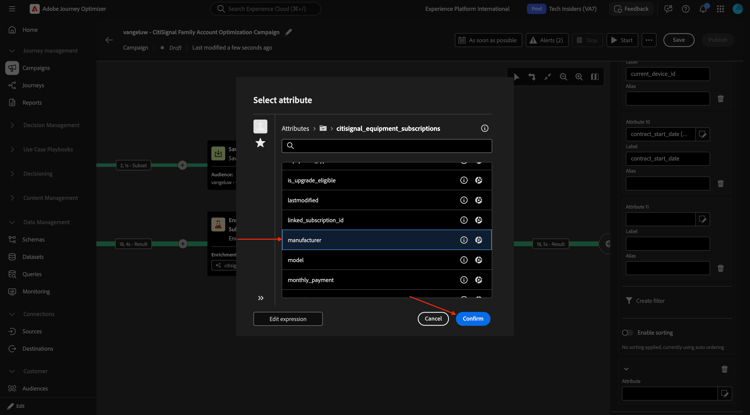Click the Save button
The image size is (750, 415).
point(679,40)
